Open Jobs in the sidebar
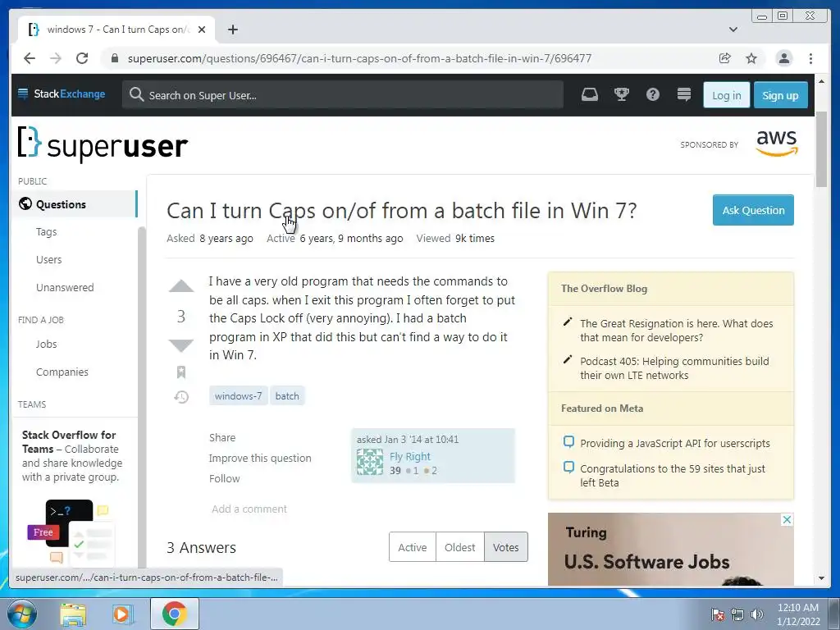The height and width of the screenshot is (630, 840). pos(47,344)
